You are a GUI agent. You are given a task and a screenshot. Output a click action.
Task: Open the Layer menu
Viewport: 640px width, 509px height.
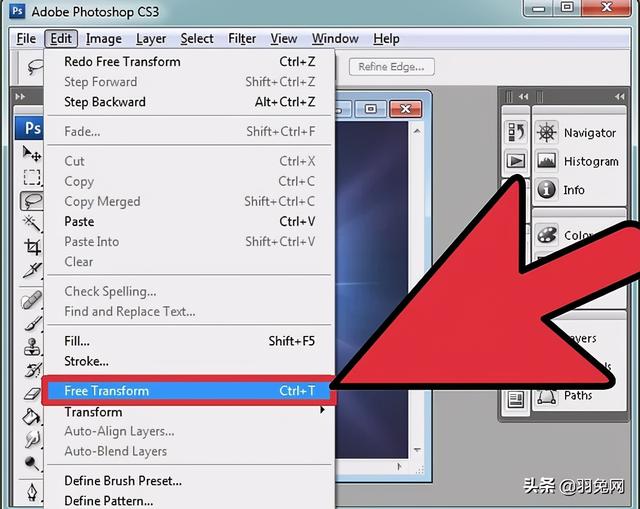coord(151,39)
